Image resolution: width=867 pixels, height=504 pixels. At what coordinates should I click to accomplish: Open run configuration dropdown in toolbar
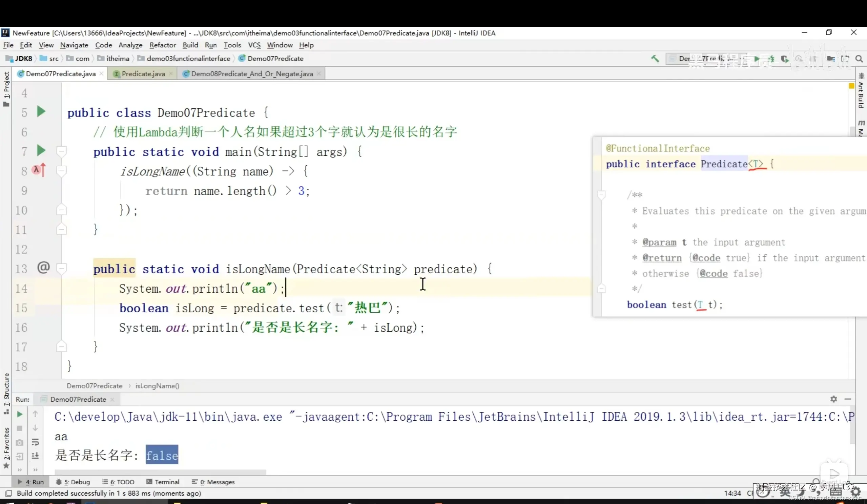705,59
